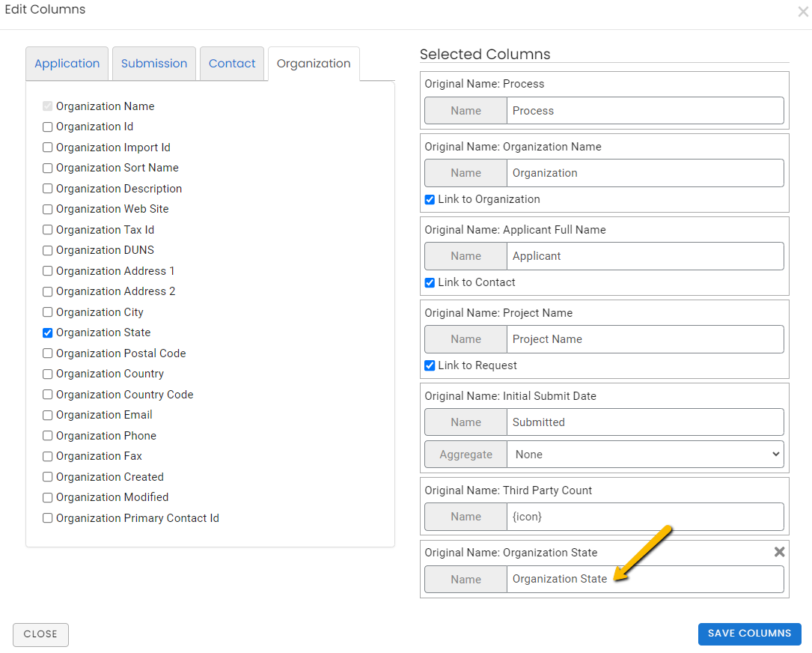Enable the Organization City column

(x=47, y=312)
